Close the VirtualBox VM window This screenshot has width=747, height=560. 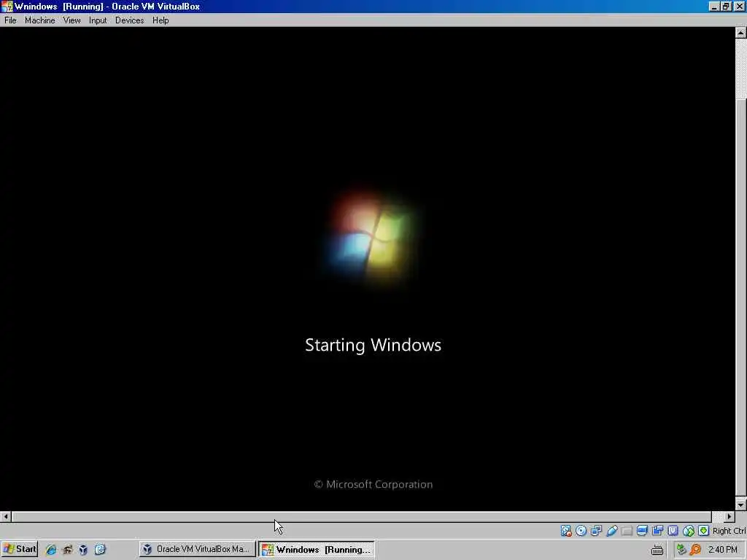click(x=739, y=6)
